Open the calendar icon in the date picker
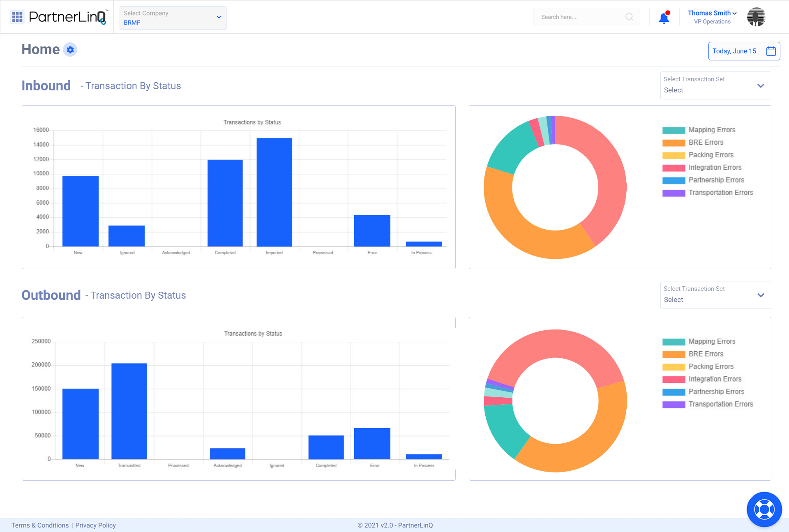Screen dimensions: 789x532 pyautogui.click(x=771, y=51)
